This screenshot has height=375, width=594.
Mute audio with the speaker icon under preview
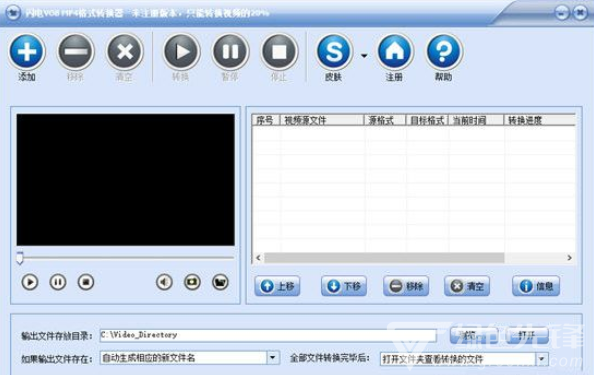point(164,282)
